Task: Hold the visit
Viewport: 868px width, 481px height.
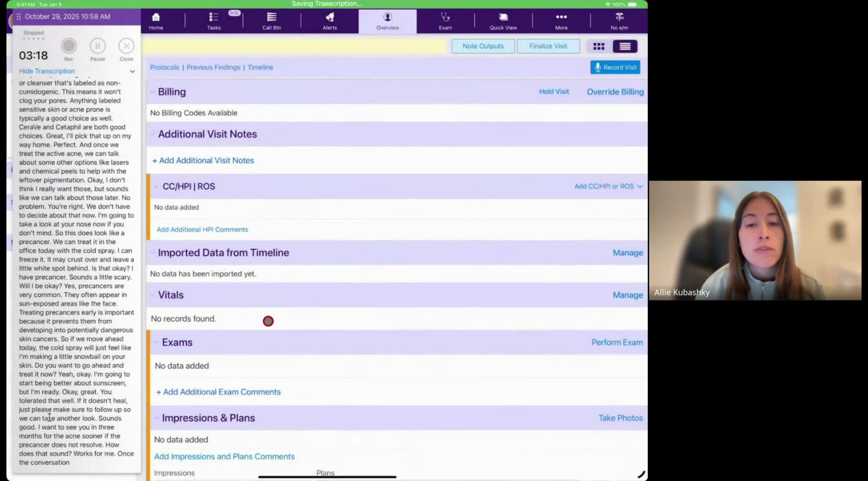Action: point(554,92)
